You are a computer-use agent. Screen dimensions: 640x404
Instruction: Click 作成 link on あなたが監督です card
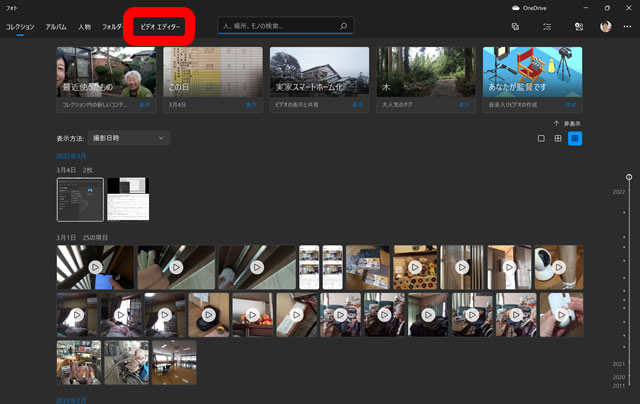click(x=571, y=103)
